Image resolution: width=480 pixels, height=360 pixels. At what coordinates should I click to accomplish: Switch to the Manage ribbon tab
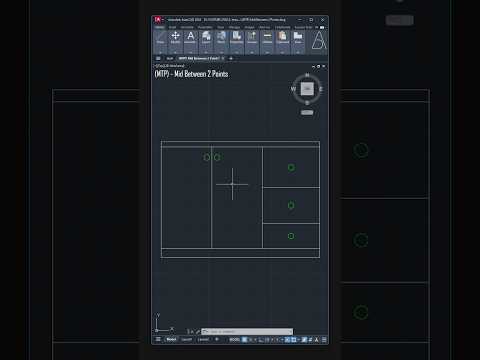(235, 27)
